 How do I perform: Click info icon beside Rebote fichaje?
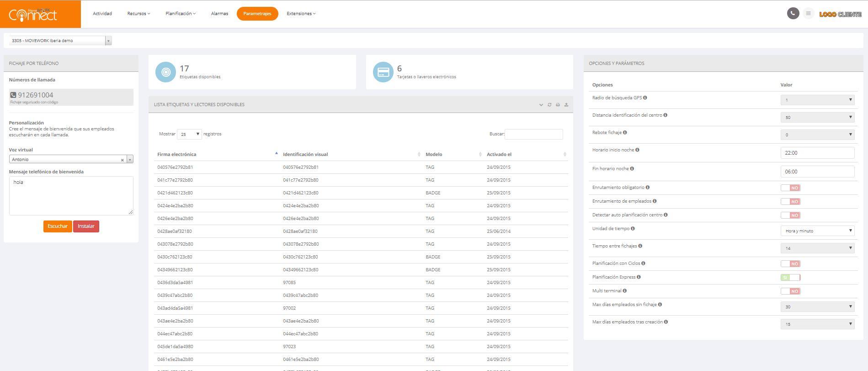tap(625, 132)
